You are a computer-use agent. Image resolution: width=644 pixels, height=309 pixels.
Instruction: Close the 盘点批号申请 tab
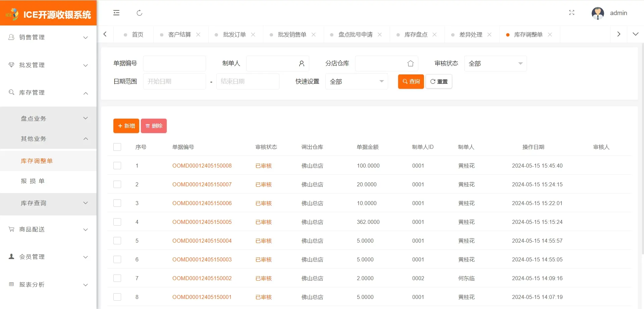[380, 35]
